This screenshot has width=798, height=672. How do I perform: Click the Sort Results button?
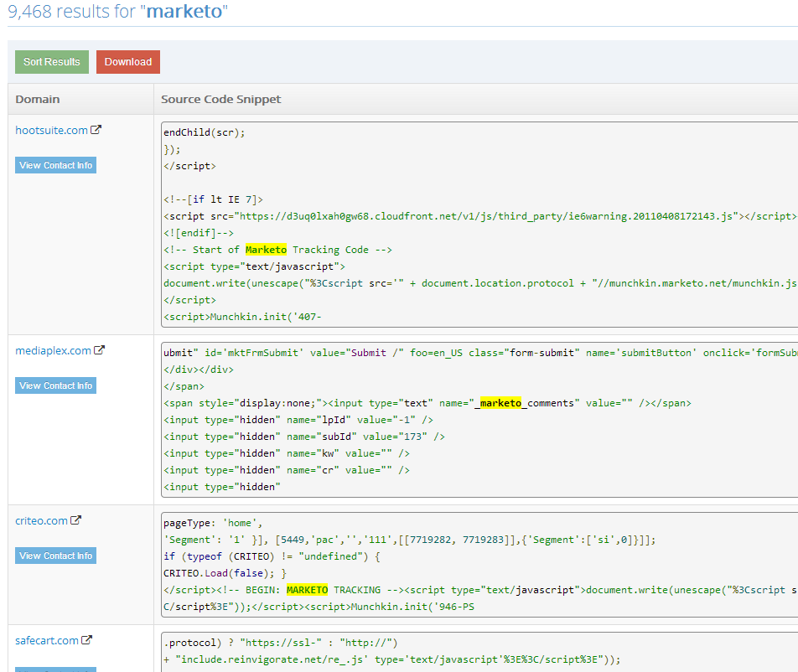[51, 61]
